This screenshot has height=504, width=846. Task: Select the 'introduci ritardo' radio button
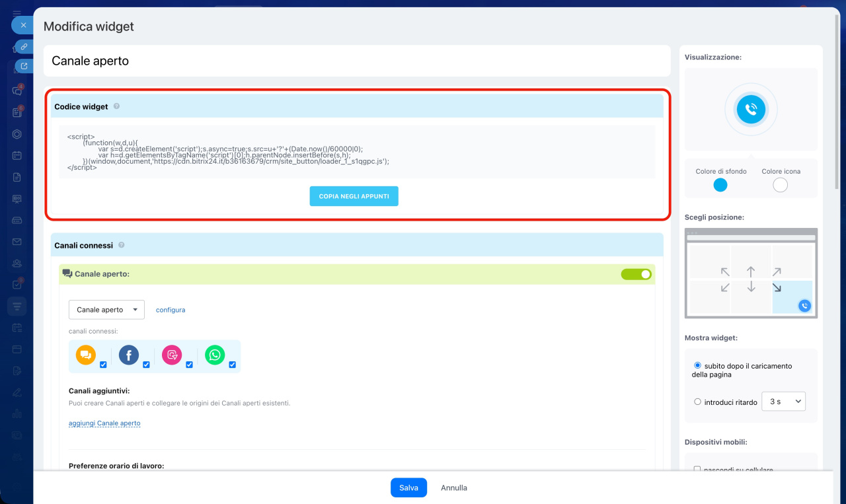tap(698, 402)
